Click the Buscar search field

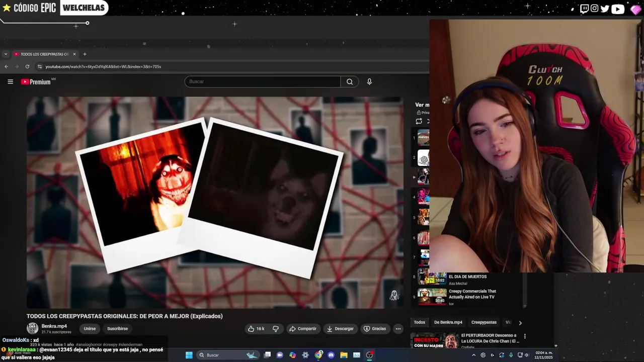pos(263,81)
